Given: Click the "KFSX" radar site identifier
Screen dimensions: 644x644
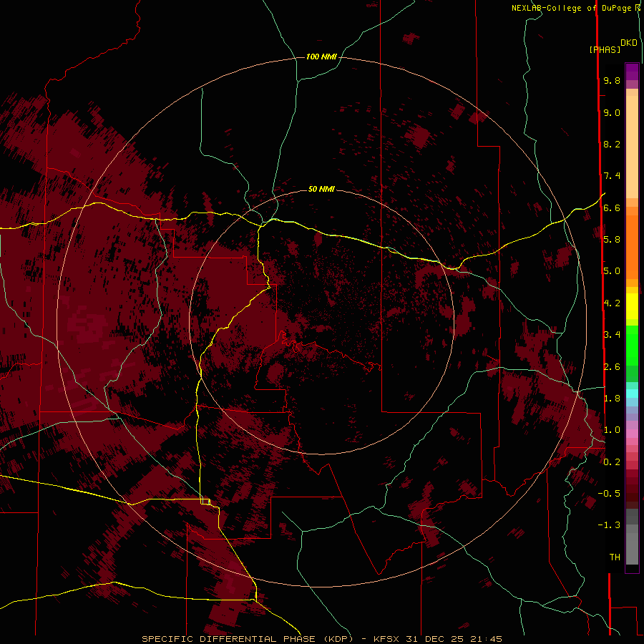Looking at the screenshot, I should click(x=386, y=639).
